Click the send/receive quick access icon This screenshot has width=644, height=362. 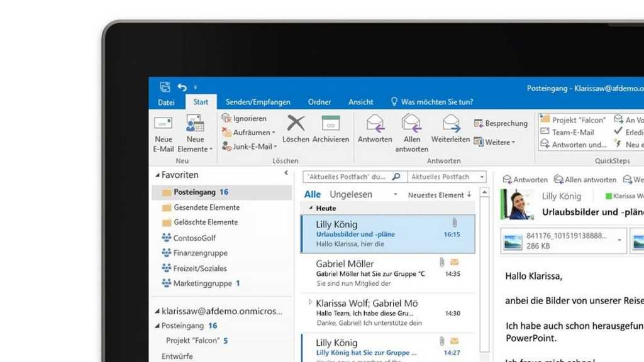[165, 87]
